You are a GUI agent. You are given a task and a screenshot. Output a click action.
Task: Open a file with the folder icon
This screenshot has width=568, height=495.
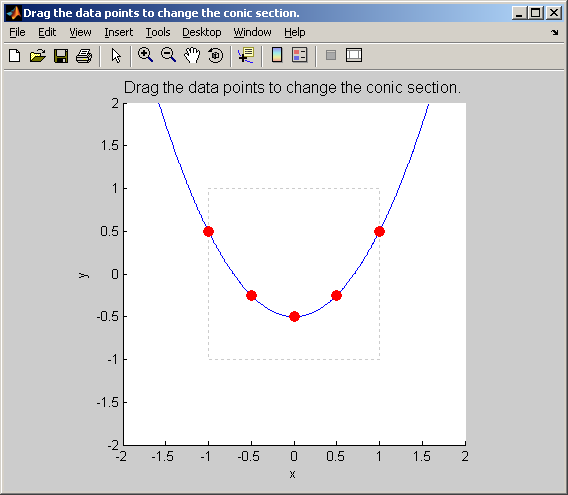tap(38, 56)
